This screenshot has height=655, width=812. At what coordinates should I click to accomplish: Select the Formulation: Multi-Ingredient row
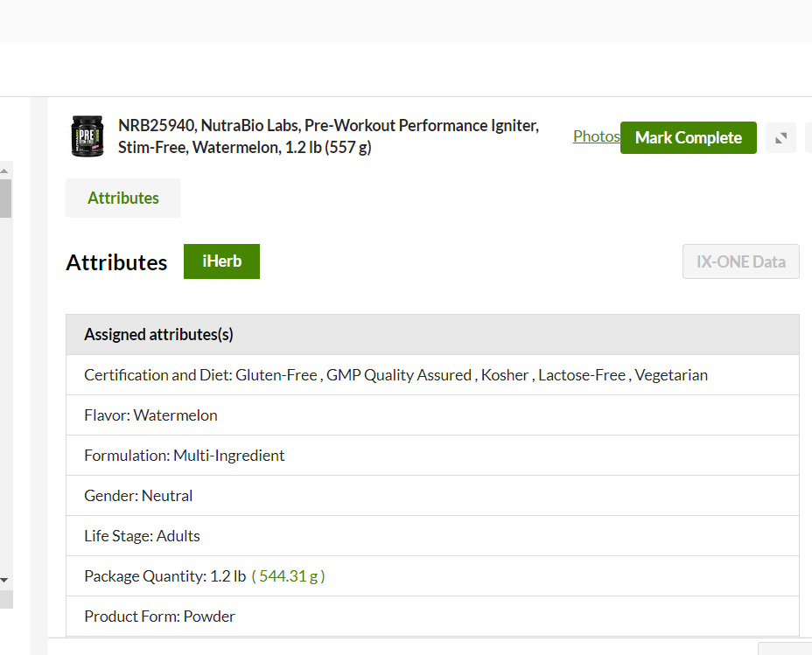[x=432, y=456]
